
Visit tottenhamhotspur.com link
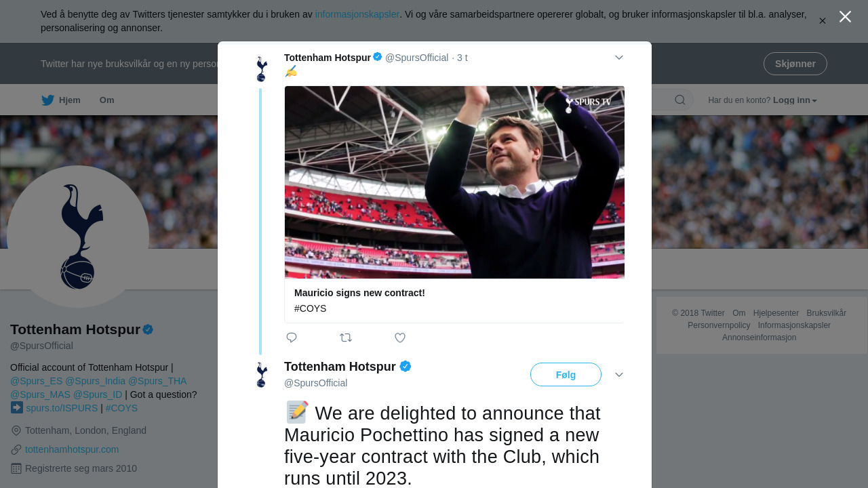click(x=72, y=449)
